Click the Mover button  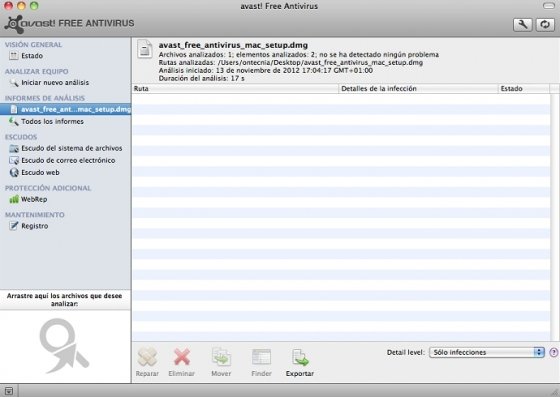[221, 362]
